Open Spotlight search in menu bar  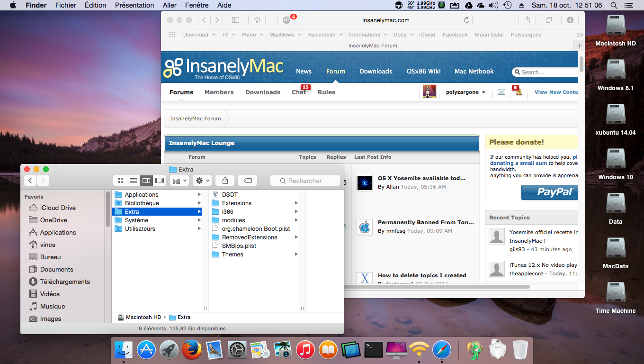(614, 5)
